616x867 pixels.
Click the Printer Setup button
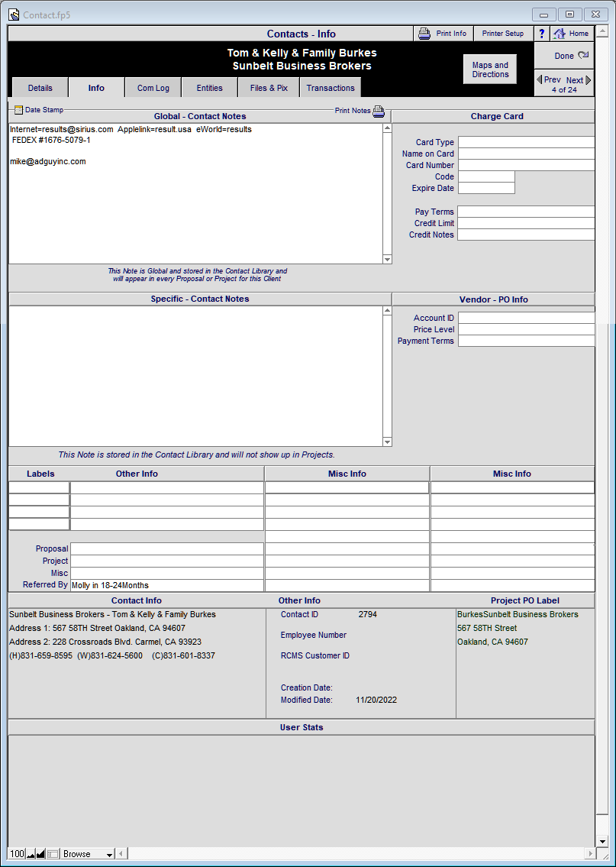[503, 33]
